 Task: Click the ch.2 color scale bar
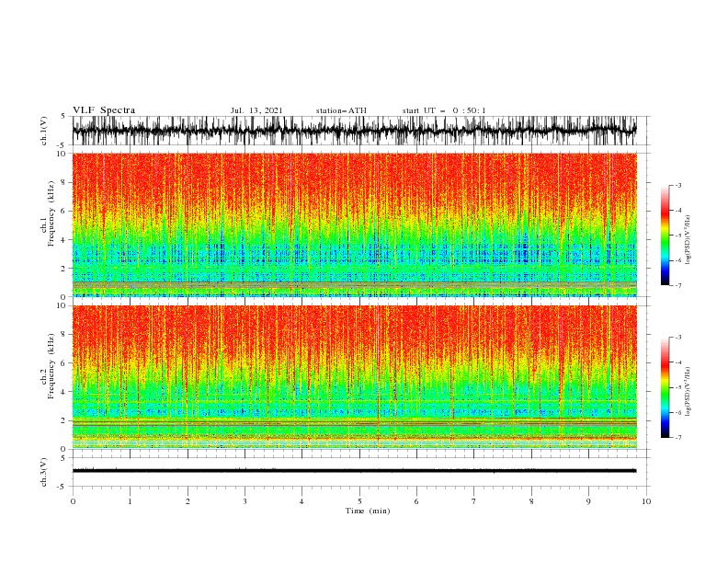(x=665, y=387)
